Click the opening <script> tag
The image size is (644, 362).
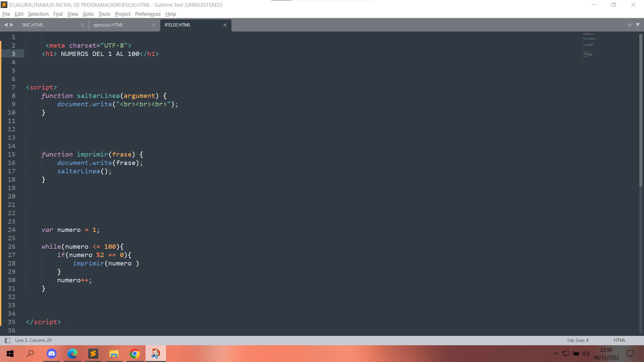point(42,87)
